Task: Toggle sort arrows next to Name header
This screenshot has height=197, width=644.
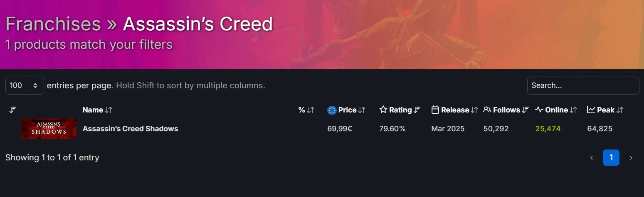Action: click(109, 110)
